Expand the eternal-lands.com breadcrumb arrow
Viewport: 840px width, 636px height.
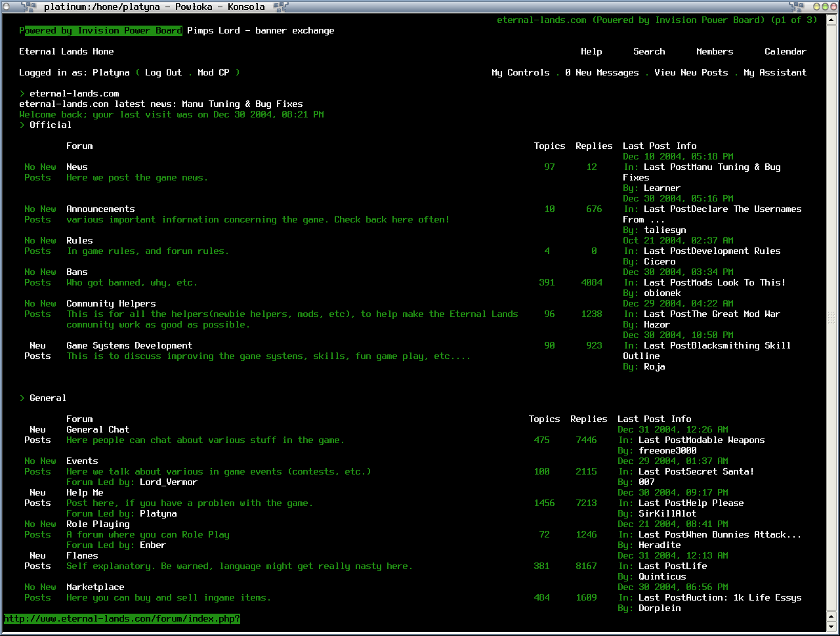point(22,93)
